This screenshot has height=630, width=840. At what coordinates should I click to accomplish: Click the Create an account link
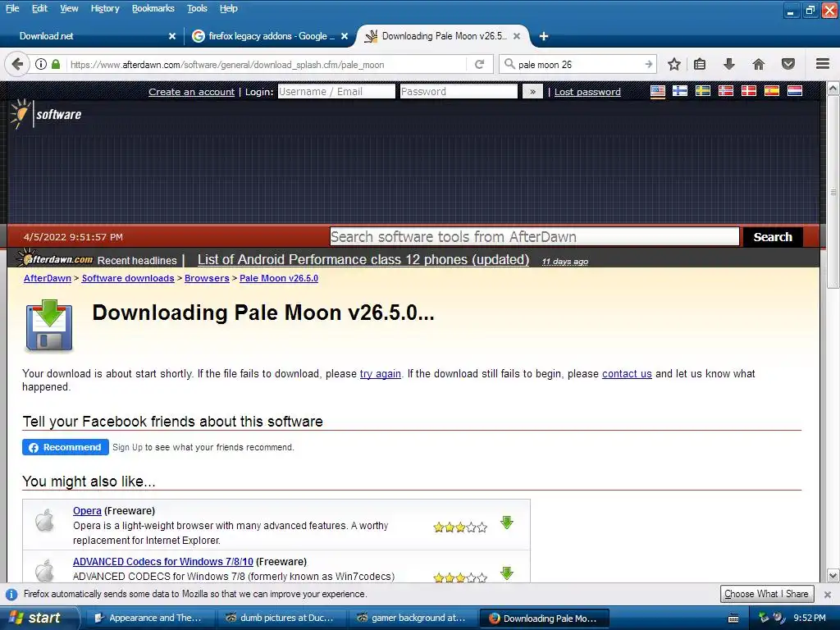(x=191, y=92)
